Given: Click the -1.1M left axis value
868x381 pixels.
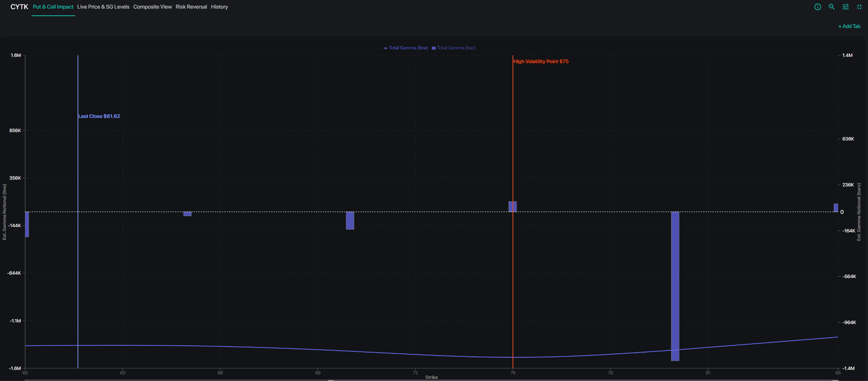Looking at the screenshot, I should 15,321.
